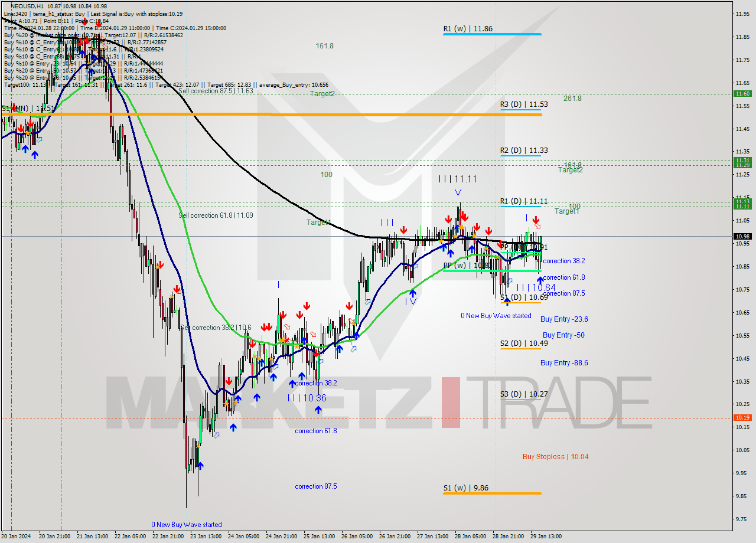This screenshot has height=543, width=756.
Task: Click the green Target2 label near 11.60 line
Action: pos(322,94)
